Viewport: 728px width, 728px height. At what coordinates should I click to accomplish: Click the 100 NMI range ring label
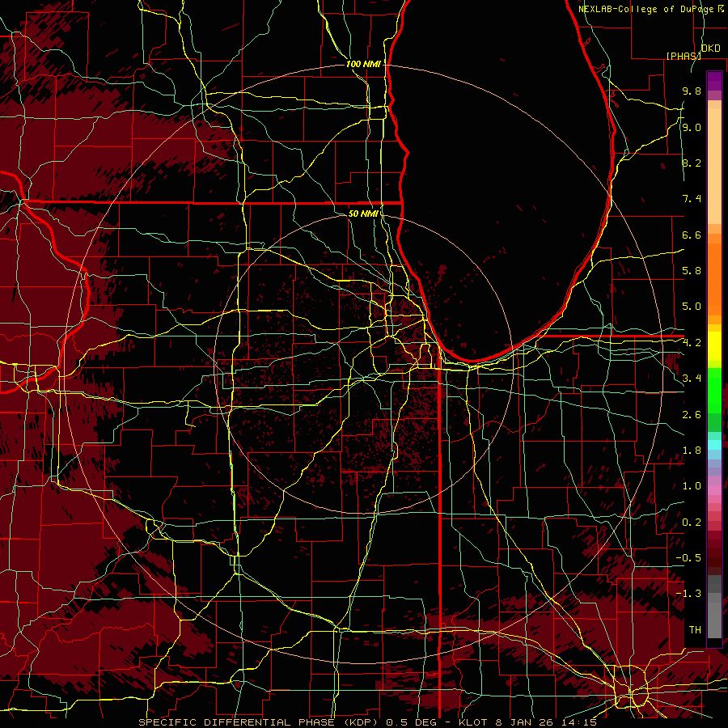(x=363, y=64)
